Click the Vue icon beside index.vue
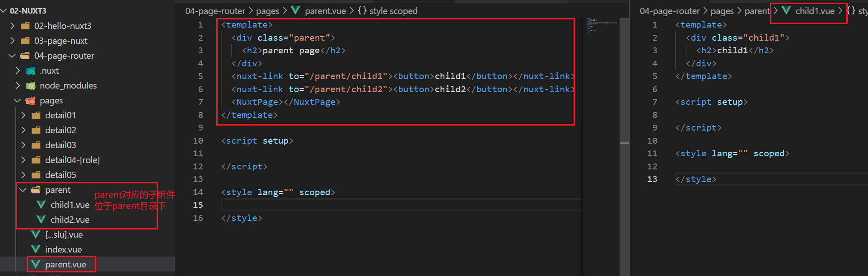This screenshot has height=276, width=868. coord(36,249)
